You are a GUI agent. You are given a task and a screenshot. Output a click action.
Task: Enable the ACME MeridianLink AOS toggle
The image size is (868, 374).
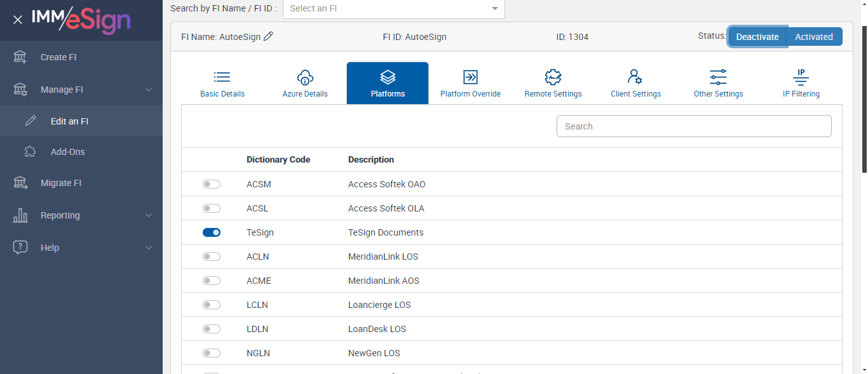tap(212, 281)
